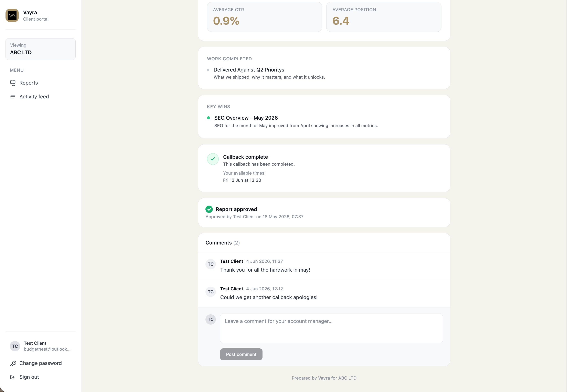Click 'This callback has been completed' text
Screen dimensions: 567x392
tap(259, 164)
